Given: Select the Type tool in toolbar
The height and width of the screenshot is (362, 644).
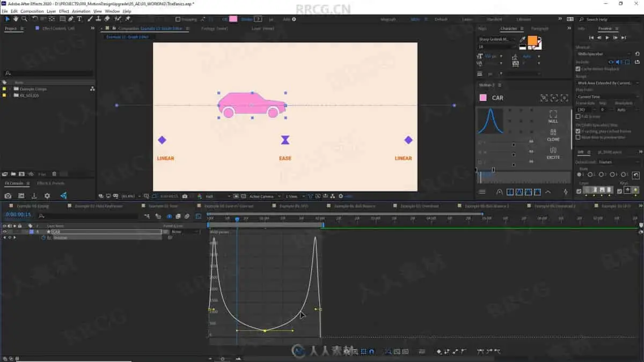Looking at the screenshot, I should [79, 19].
